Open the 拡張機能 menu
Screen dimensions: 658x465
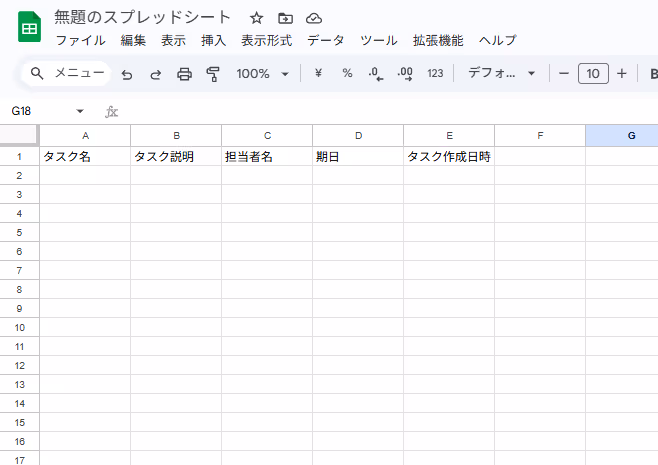point(438,41)
